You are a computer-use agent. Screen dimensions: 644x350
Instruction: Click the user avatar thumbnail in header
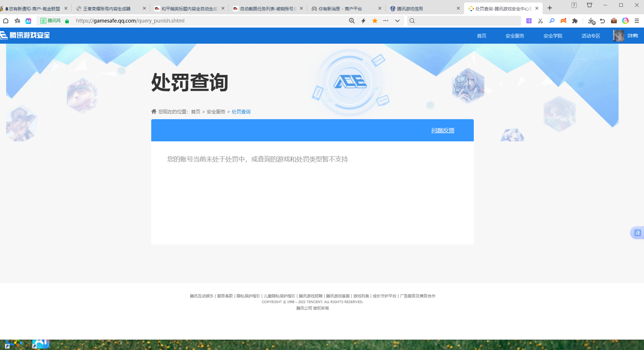[x=619, y=35]
